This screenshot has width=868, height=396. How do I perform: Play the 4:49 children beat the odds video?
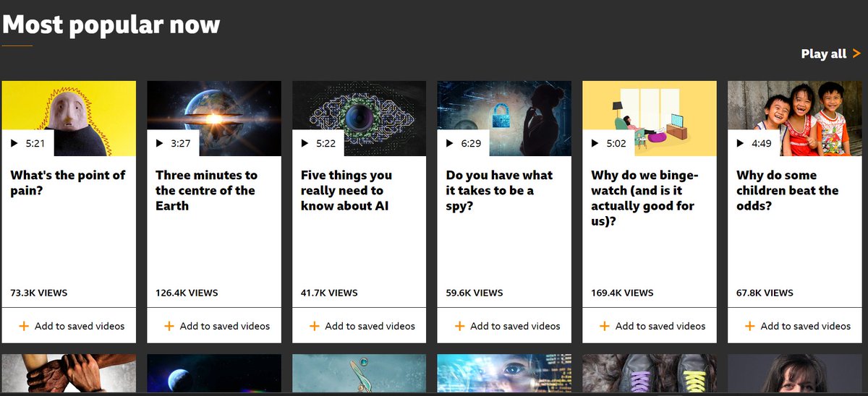[754, 143]
